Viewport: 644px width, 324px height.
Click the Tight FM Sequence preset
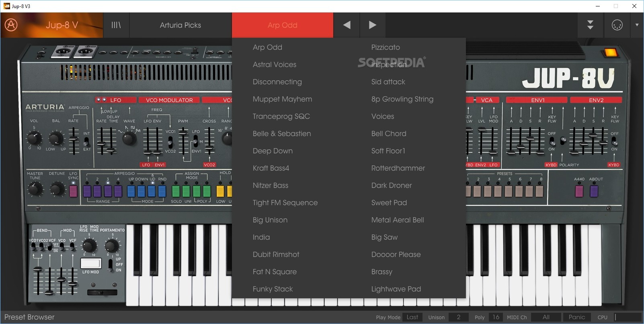285,202
